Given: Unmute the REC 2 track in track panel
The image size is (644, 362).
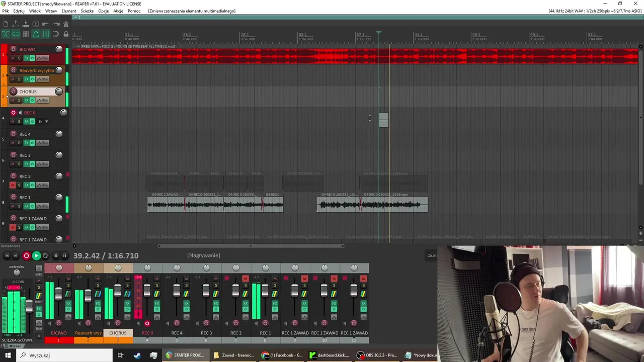Looking at the screenshot, I should pyautogui.click(x=13, y=185).
